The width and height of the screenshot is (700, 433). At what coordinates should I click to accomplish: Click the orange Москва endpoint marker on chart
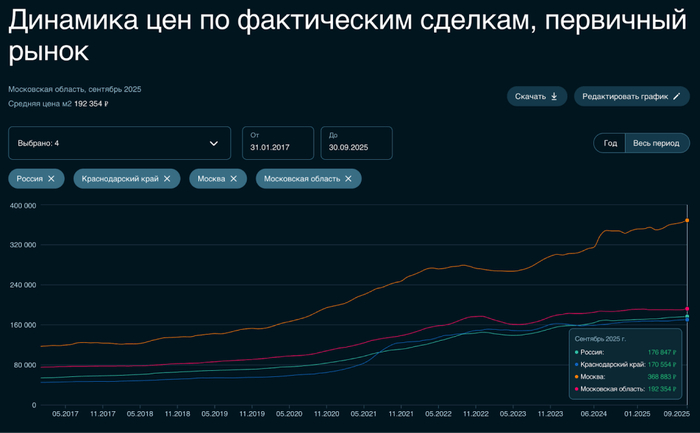click(x=686, y=220)
